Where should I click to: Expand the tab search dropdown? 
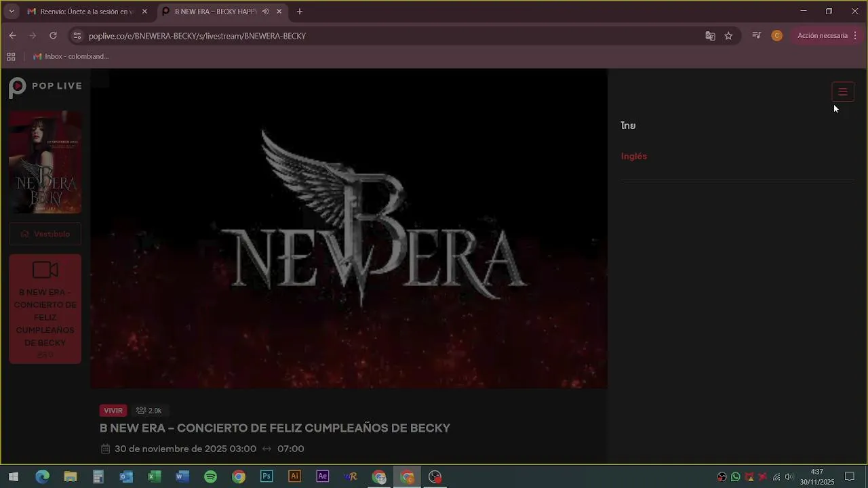click(x=11, y=12)
